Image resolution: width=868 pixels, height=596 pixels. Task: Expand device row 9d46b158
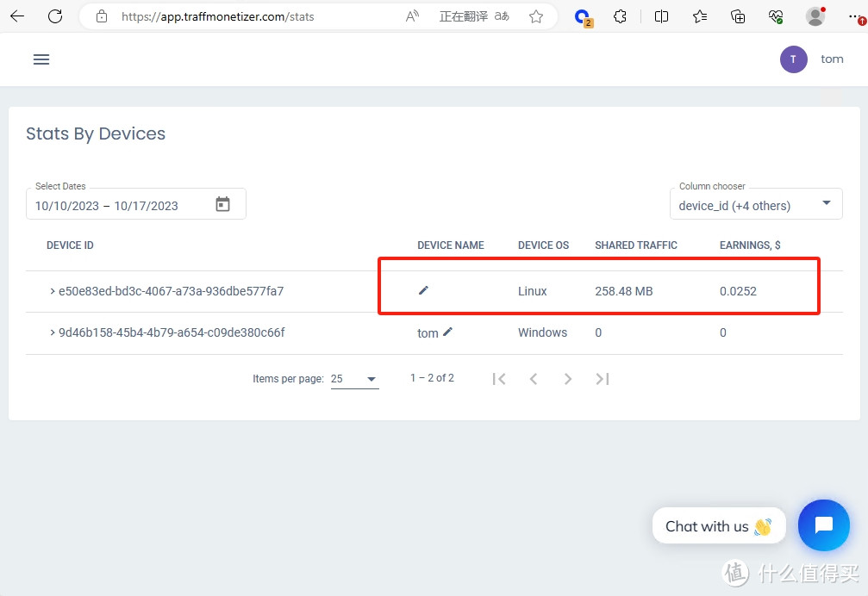pos(53,332)
